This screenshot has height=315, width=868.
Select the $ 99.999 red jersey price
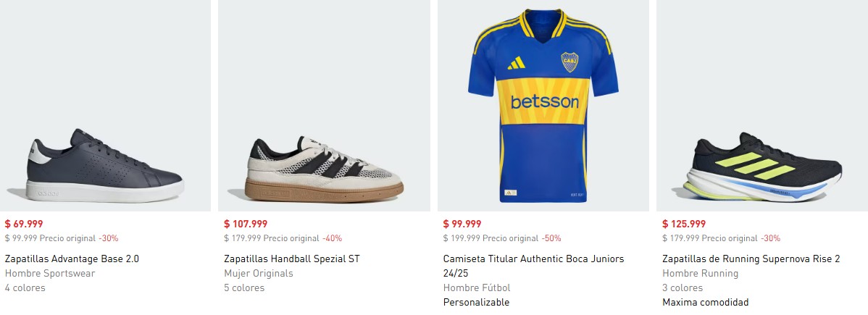[462, 224]
